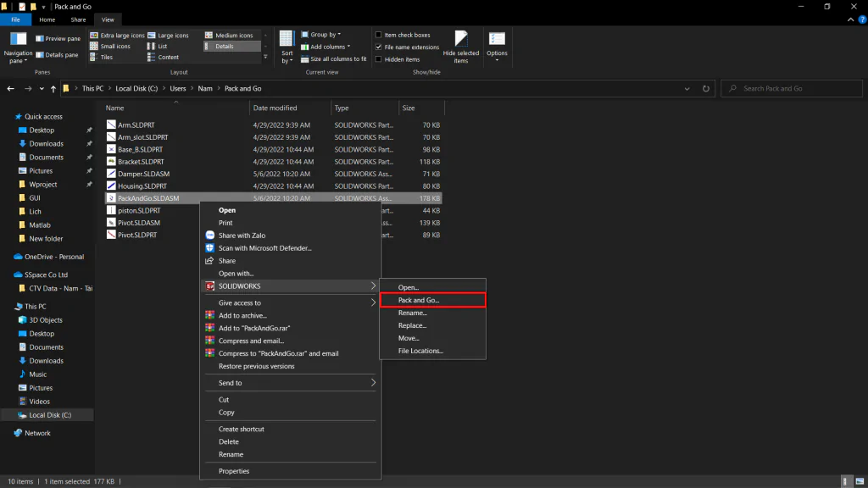Click the Refresh button beside address bar
Image resolution: width=868 pixels, height=488 pixels.
706,88
